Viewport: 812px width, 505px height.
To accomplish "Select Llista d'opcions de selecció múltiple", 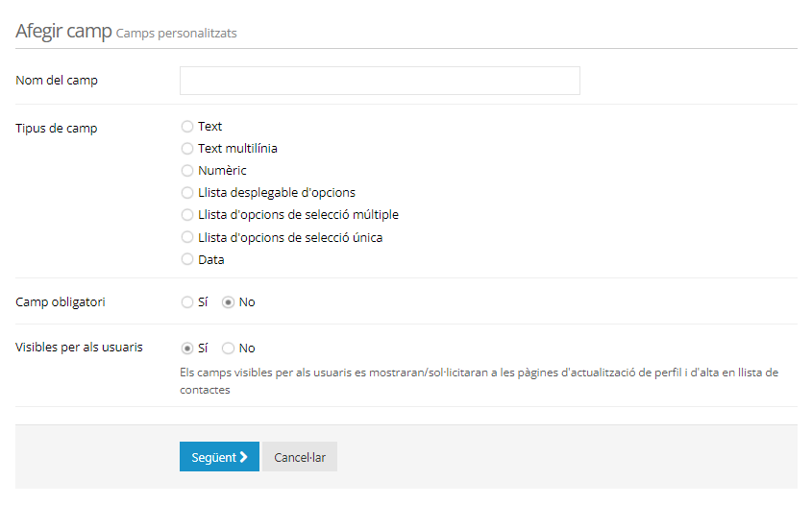I will [187, 215].
